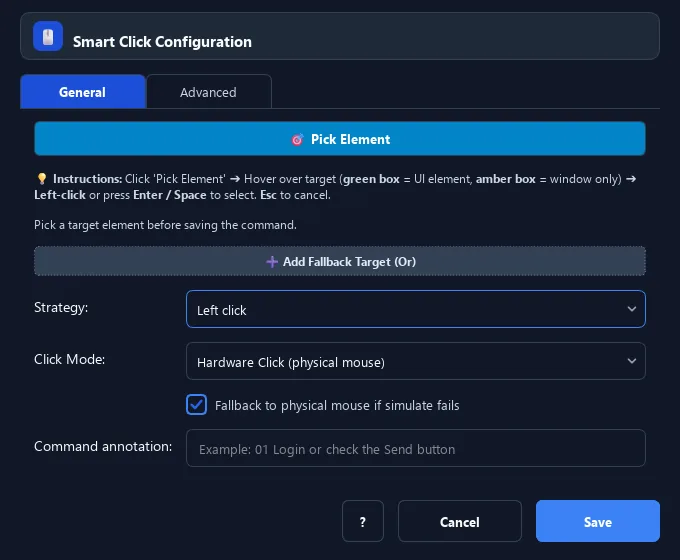This screenshot has width=680, height=560.
Task: Uncheck Fallback to physical mouse checkbox
Action: [x=196, y=405]
